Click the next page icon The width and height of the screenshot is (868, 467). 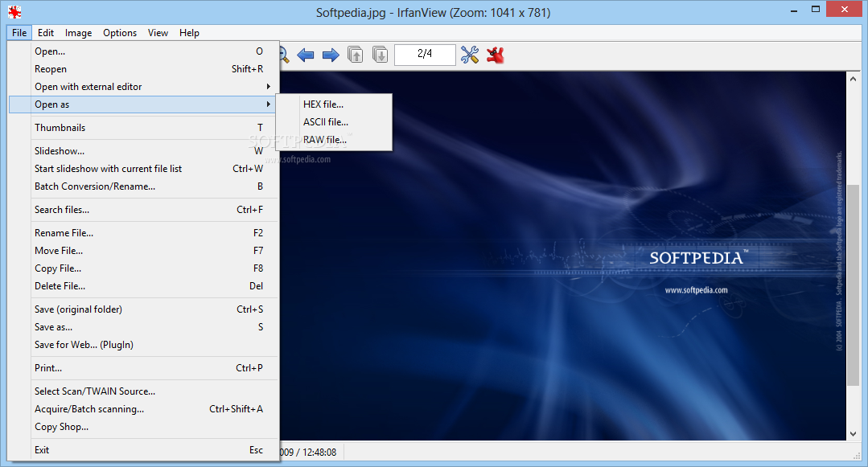[381, 54]
